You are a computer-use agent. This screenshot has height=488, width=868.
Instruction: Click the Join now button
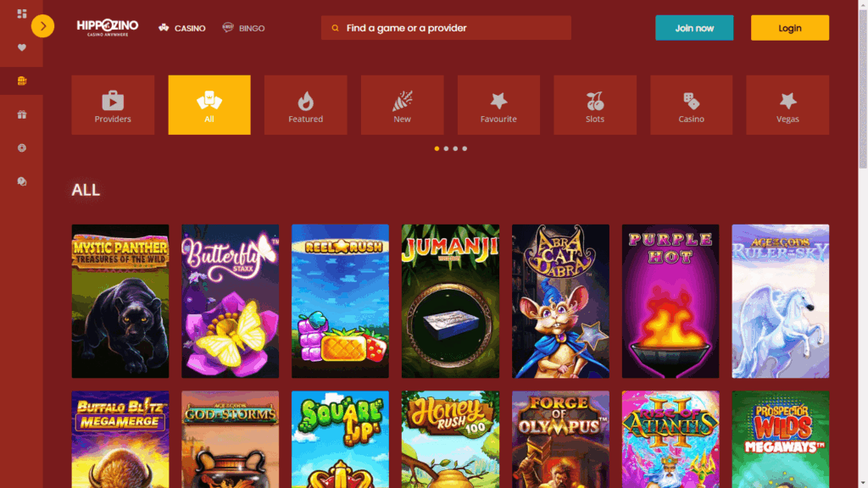[694, 28]
